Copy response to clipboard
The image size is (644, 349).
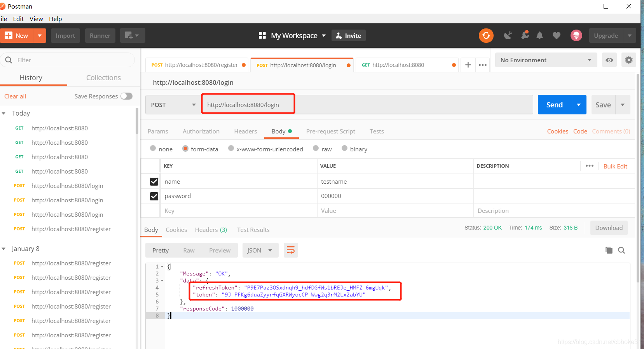click(x=609, y=250)
